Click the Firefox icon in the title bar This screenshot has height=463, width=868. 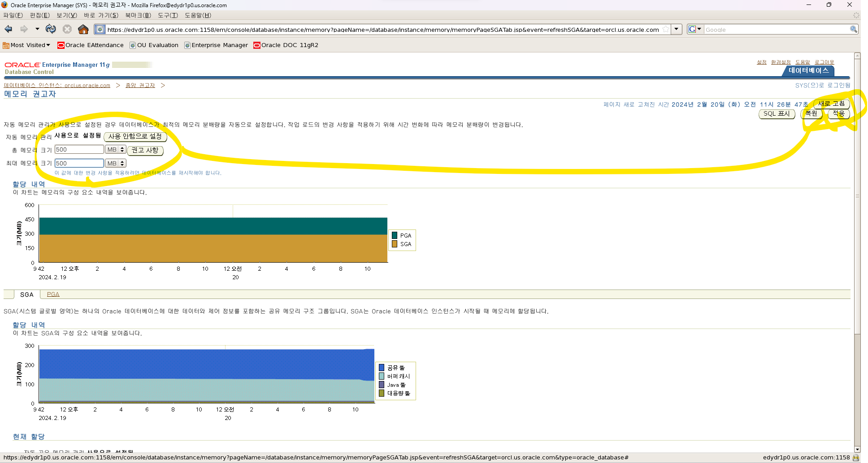[x=4, y=5]
